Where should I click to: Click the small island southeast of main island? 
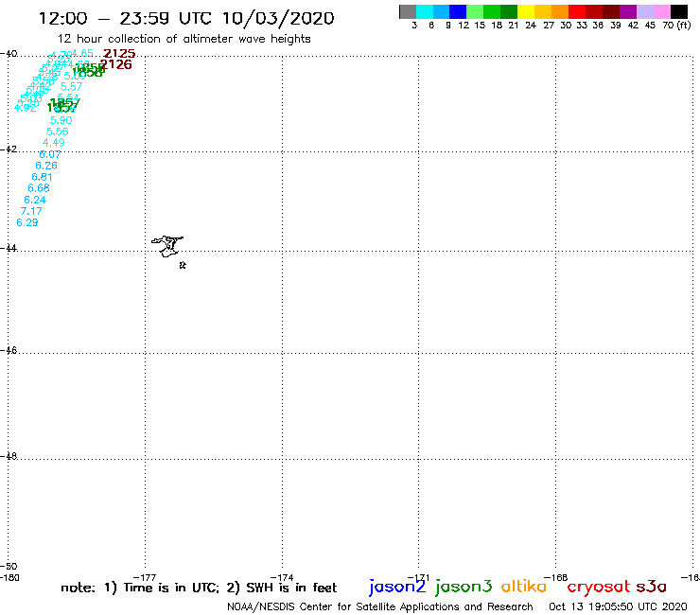pos(183,265)
